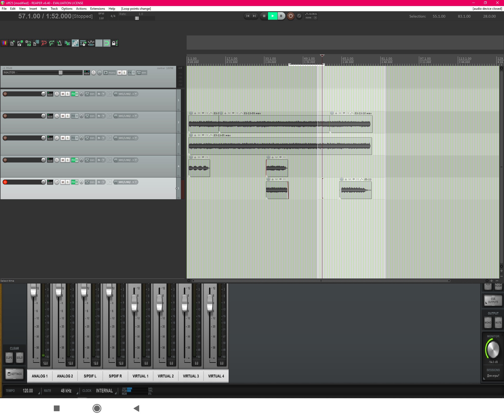Image resolution: width=504 pixels, height=420 pixels.
Task: Open GLOBAL automation override dropdown
Action: pyautogui.click(x=315, y=18)
